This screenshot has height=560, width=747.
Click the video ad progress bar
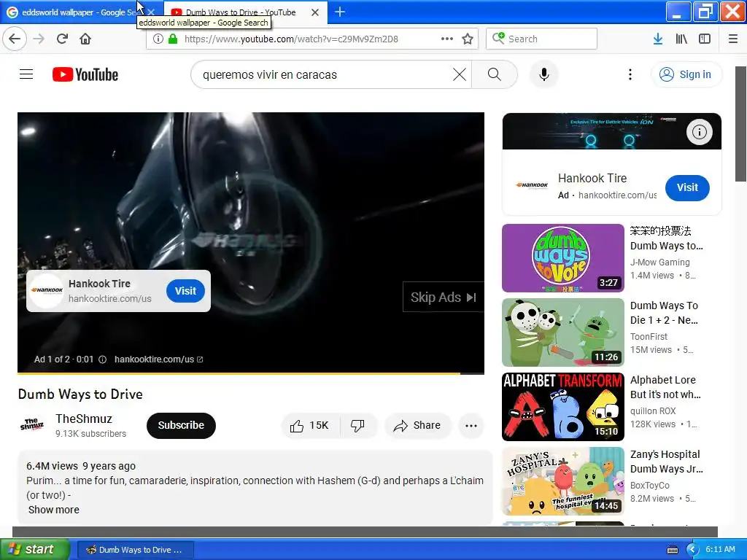251,373
